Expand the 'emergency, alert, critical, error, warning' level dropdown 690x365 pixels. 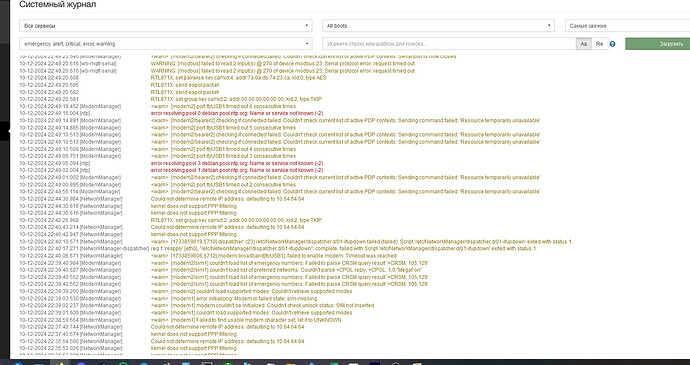(165, 44)
